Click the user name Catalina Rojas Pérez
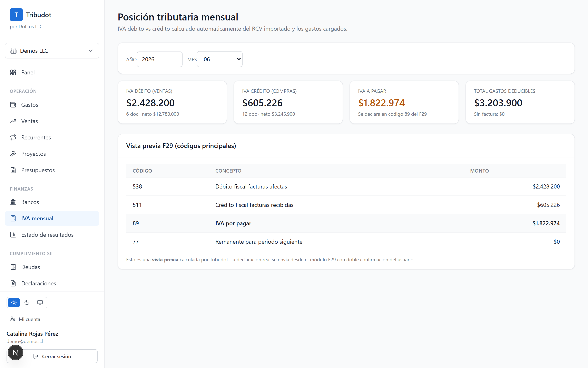 (x=32, y=333)
